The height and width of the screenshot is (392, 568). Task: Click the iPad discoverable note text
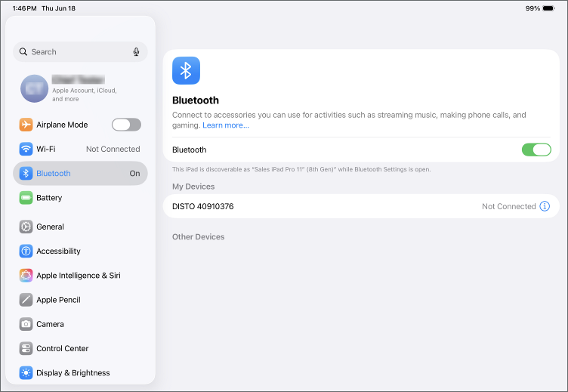click(301, 169)
